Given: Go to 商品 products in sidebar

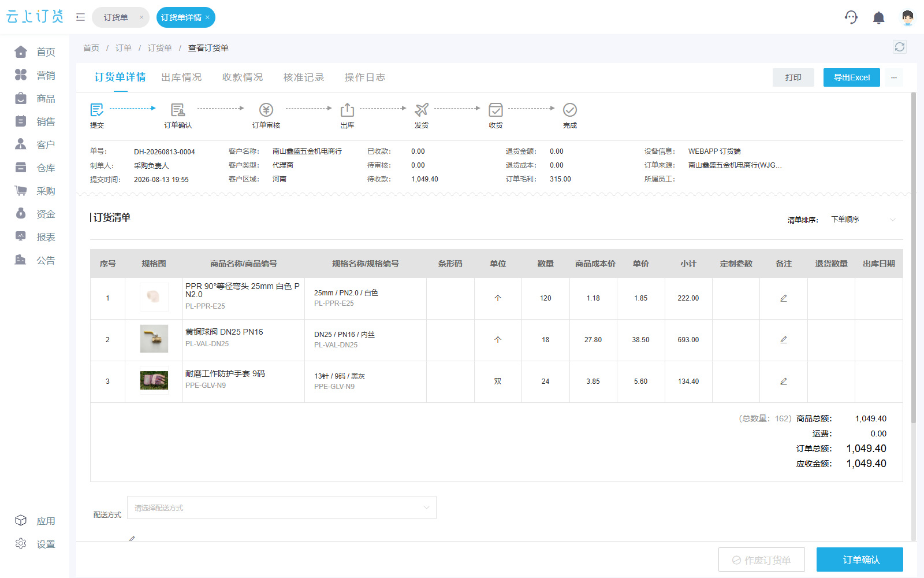Looking at the screenshot, I should pyautogui.click(x=35, y=98).
